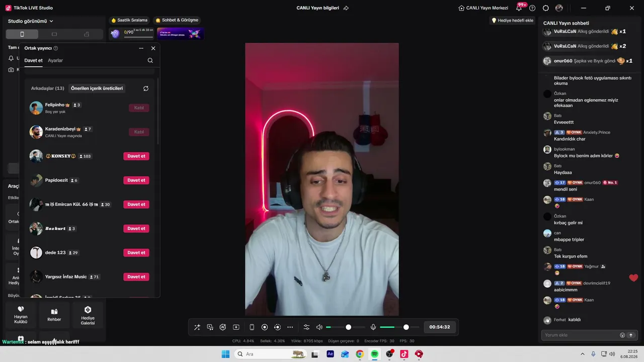Refresh the suggested creators list

[146, 88]
